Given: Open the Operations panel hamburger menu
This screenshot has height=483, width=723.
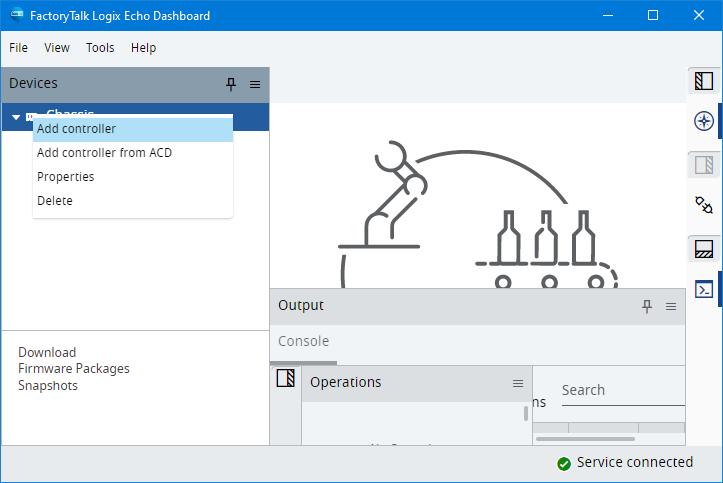Looking at the screenshot, I should (x=518, y=383).
